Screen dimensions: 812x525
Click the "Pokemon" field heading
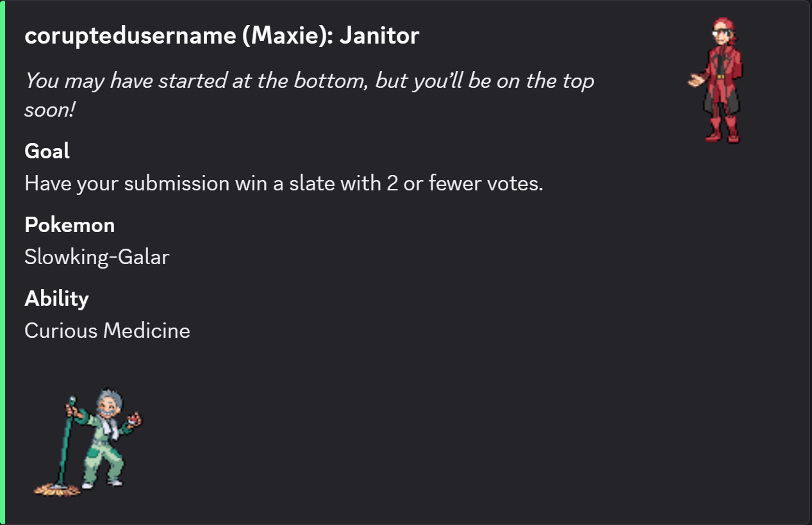(69, 225)
